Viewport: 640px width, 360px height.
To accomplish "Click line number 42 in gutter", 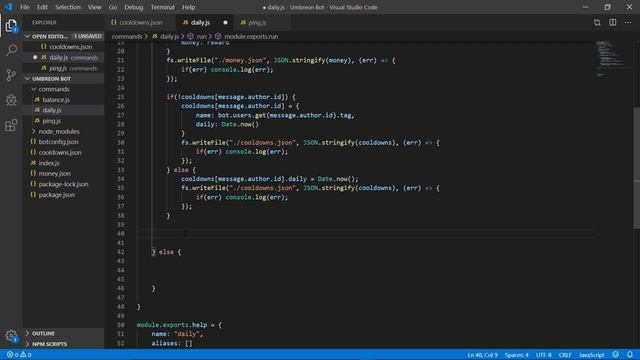I will [120, 252].
